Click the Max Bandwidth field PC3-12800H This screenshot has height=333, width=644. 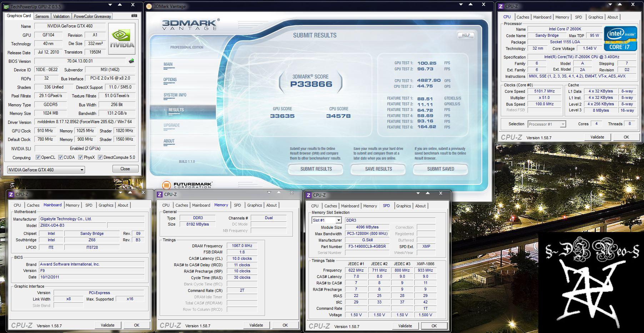click(x=368, y=234)
